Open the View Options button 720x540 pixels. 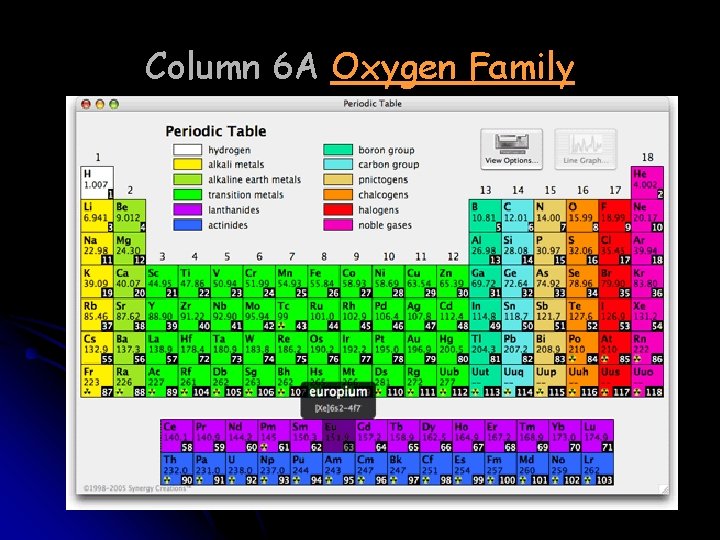tap(512, 149)
